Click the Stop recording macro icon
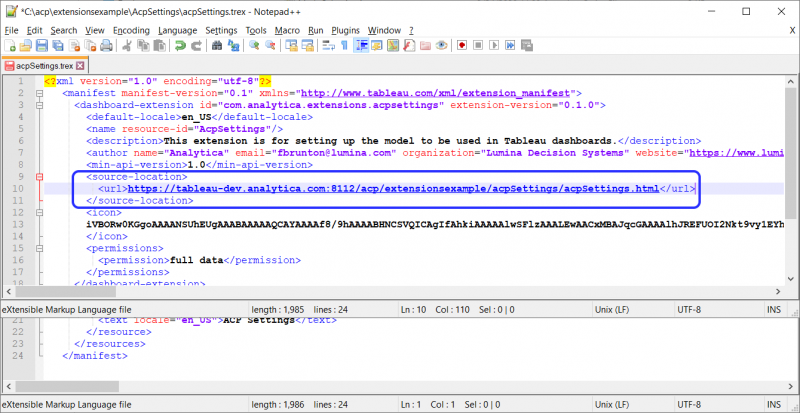 click(478, 46)
